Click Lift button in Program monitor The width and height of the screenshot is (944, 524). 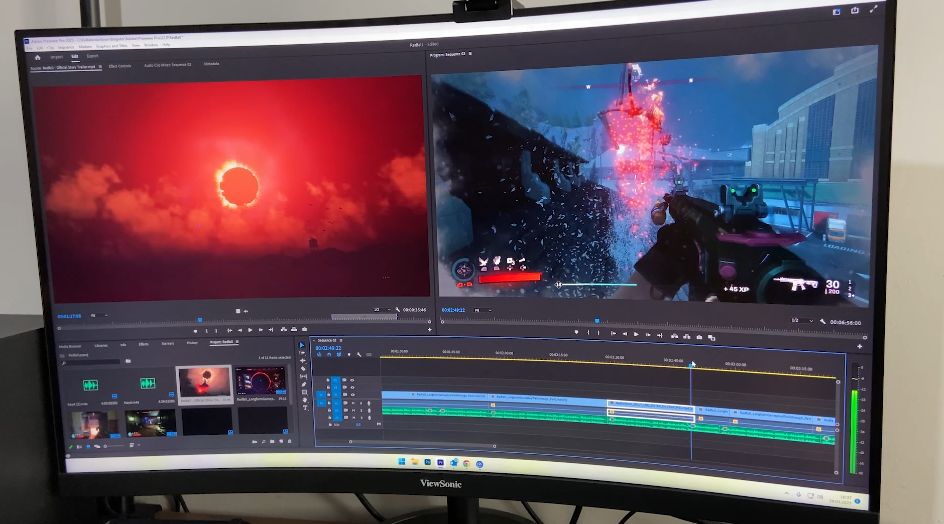[674, 336]
